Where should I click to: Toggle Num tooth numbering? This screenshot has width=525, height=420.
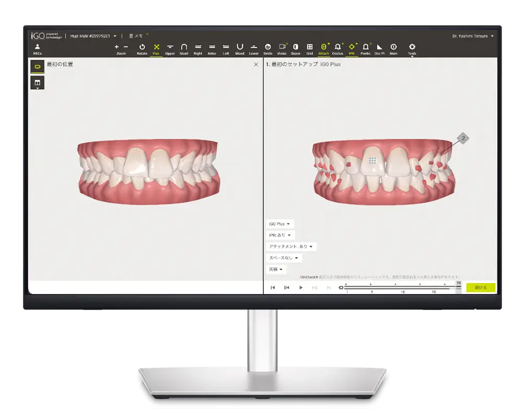pyautogui.click(x=393, y=49)
